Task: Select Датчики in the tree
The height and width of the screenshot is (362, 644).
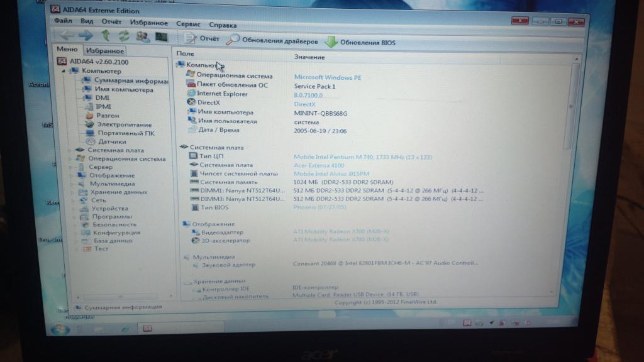Action: click(111, 141)
